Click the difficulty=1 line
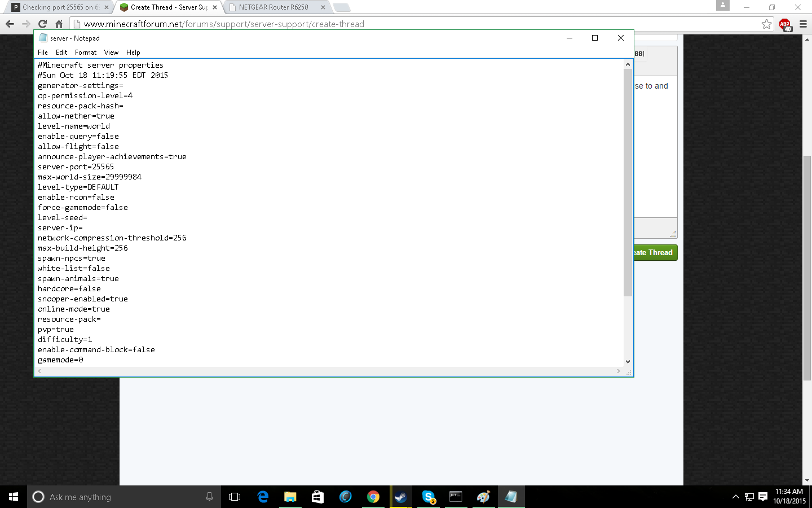The width and height of the screenshot is (812, 508). click(x=65, y=339)
